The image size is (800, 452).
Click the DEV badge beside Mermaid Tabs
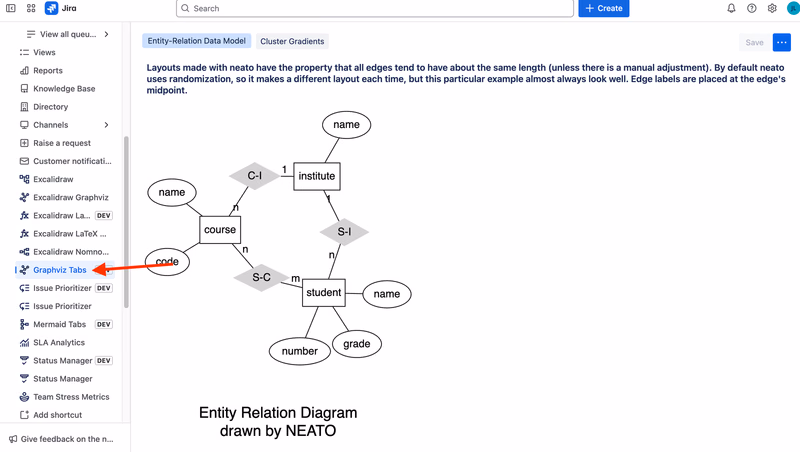point(104,324)
